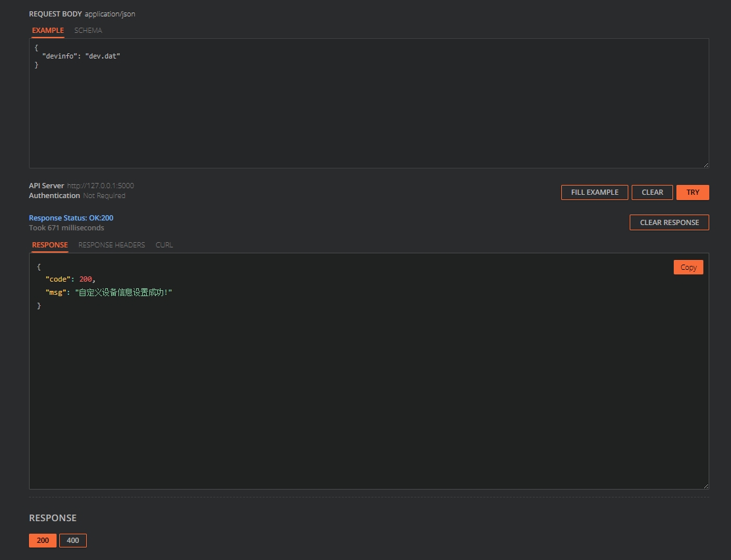Click the "msg" value string in response
This screenshot has width=731, height=560.
(124, 292)
